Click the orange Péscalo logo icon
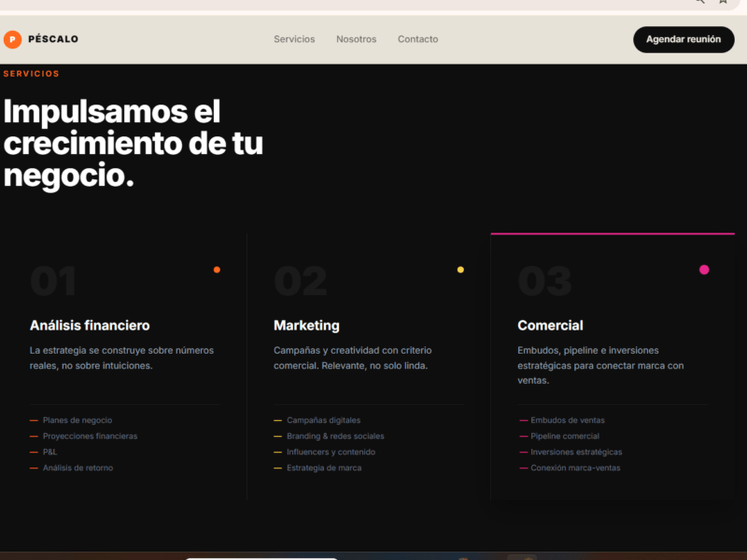 [12, 39]
